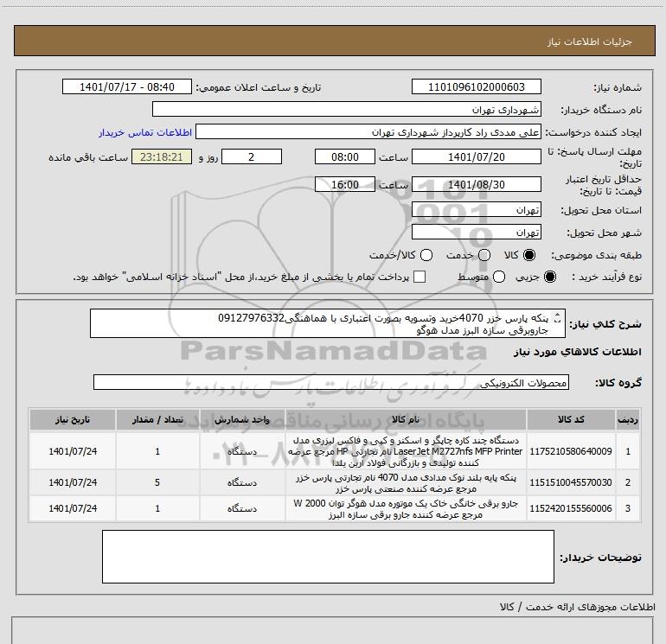
Task: Click the quantity 5 cell in row 2
Action: pyautogui.click(x=157, y=482)
